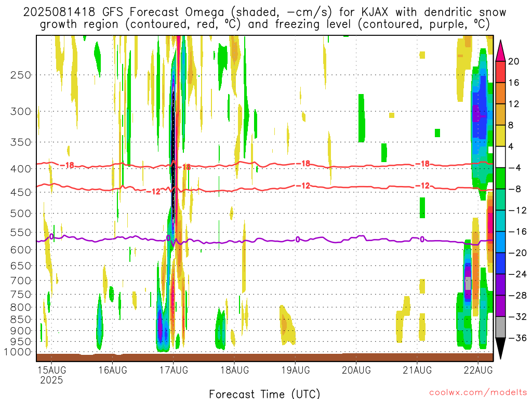The width and height of the screenshot is (532, 399).
Task: Click the Forecast Time (UTC) axis title
Action: click(264, 394)
